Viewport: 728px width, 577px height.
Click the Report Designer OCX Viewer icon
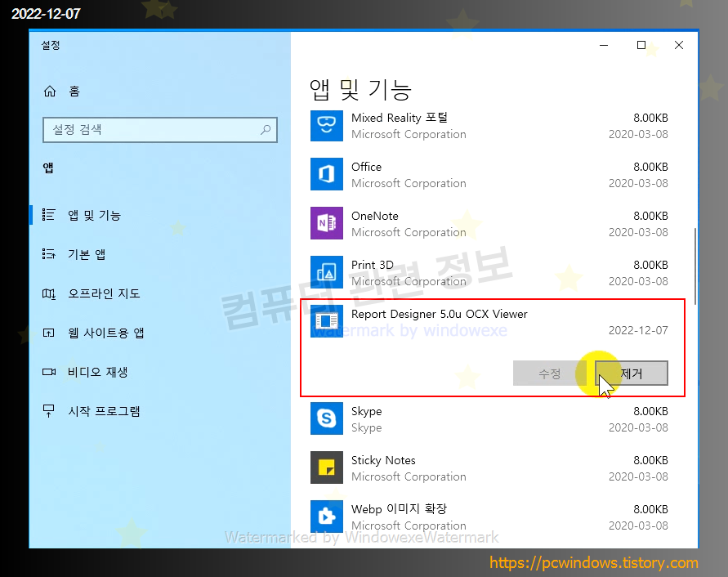tap(327, 321)
